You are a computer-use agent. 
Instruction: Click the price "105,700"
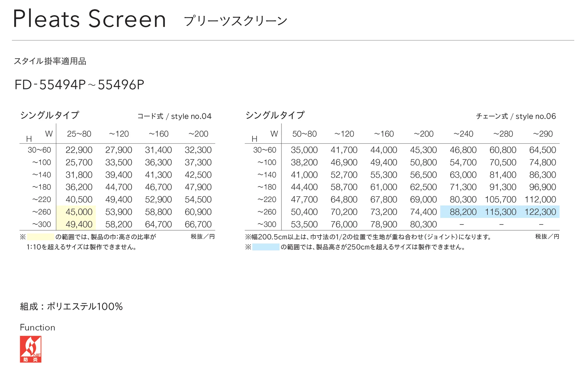point(500,199)
